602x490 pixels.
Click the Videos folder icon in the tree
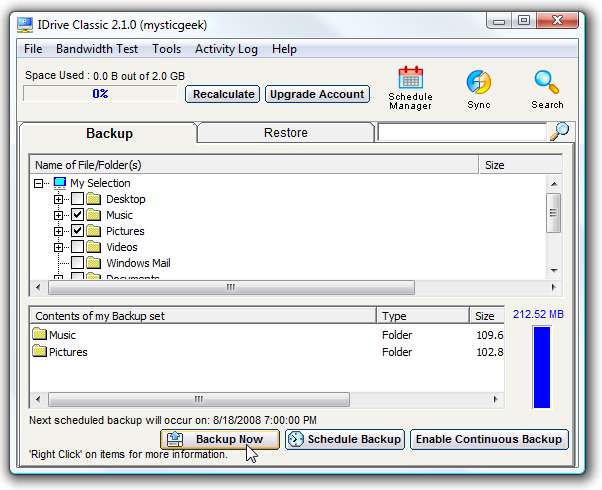(93, 247)
